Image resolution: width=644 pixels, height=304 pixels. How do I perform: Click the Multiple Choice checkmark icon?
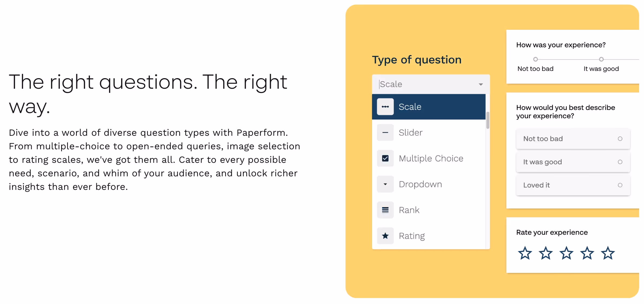(385, 158)
